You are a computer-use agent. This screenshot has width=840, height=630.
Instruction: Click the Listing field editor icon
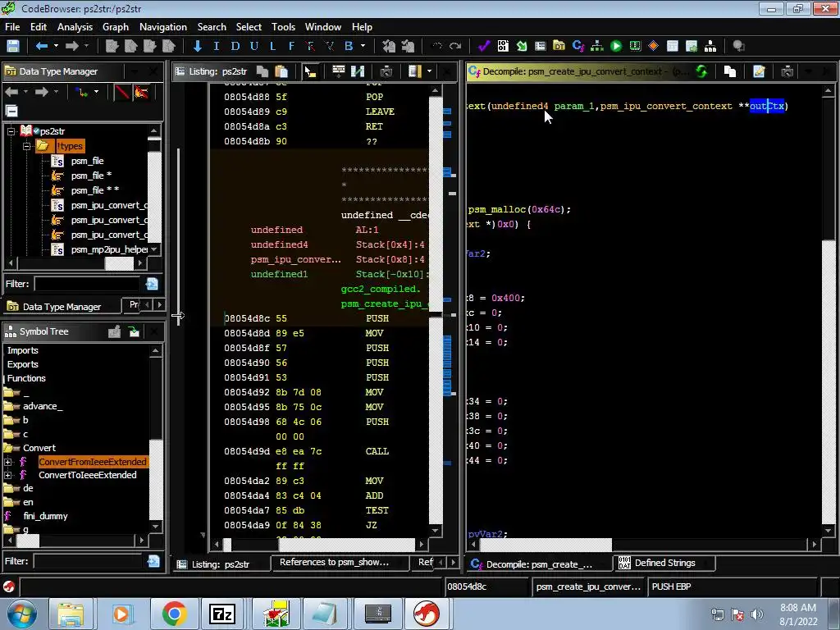[339, 71]
